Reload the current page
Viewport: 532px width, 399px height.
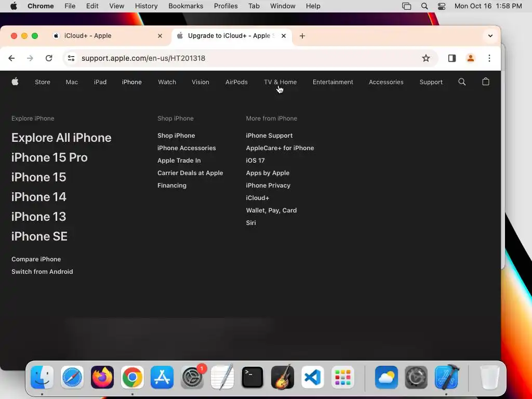click(x=49, y=58)
